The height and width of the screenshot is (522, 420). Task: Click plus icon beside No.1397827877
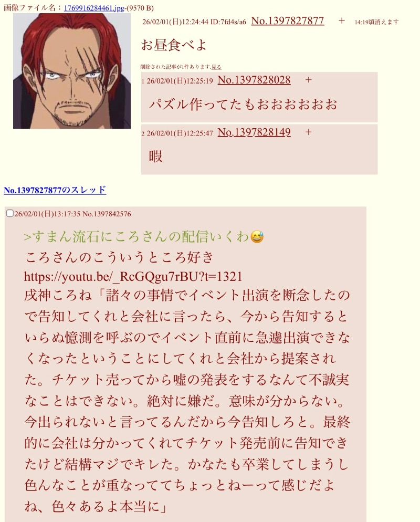[341, 20]
